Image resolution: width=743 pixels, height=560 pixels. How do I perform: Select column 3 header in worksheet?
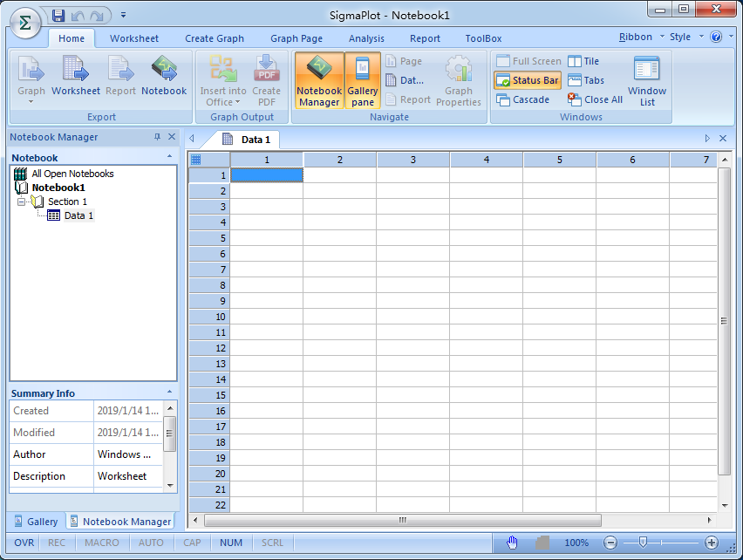click(412, 160)
